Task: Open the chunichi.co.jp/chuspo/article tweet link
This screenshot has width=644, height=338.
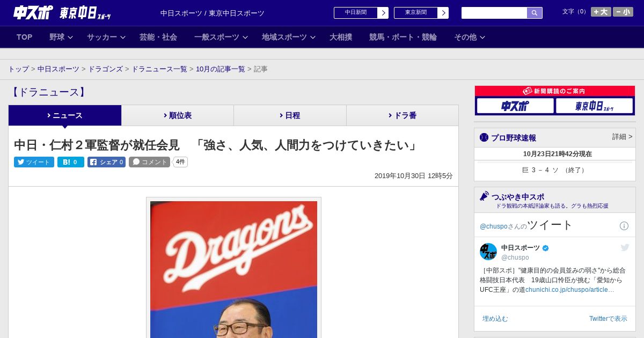Action: pos(570,290)
